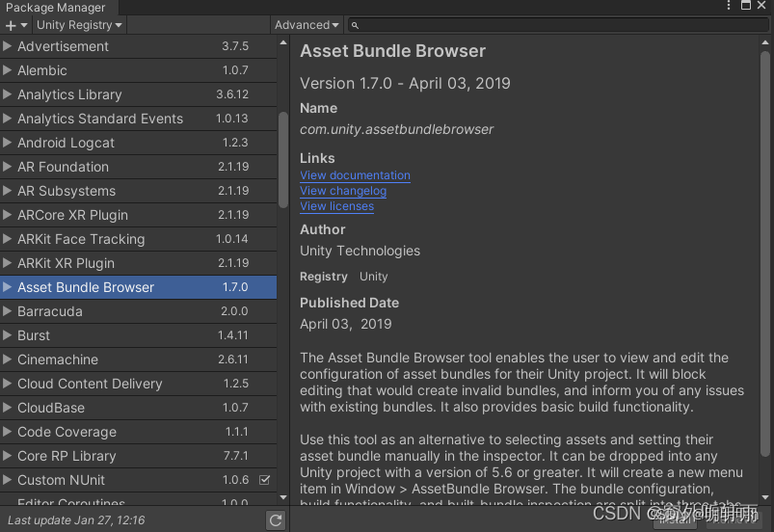The image size is (774, 532).
Task: Expand the Cinemachine package entry
Action: point(7,359)
